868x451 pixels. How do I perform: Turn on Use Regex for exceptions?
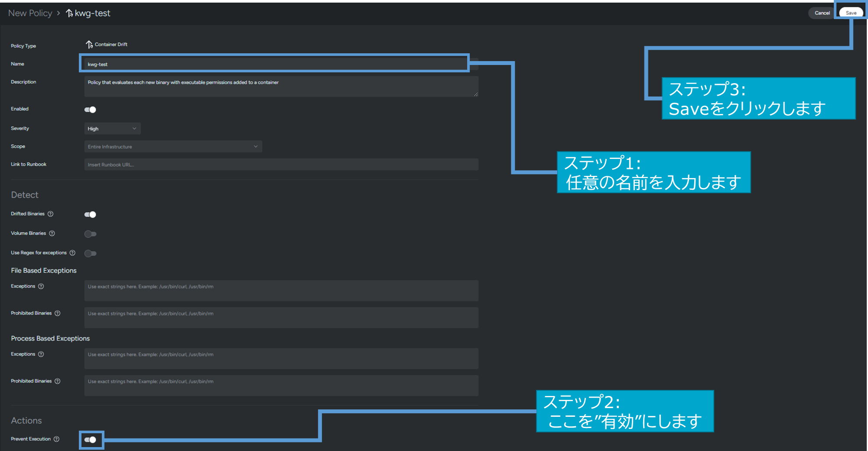pyautogui.click(x=90, y=253)
